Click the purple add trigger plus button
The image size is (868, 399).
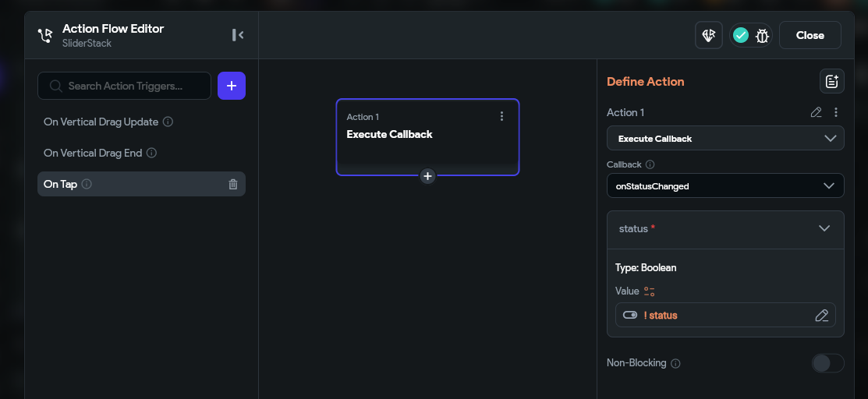[232, 86]
